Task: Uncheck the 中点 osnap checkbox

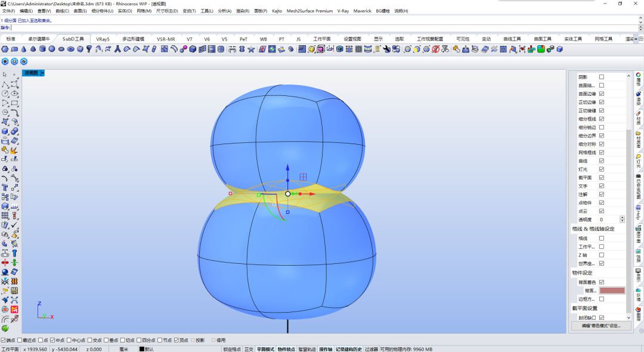Action: coord(52,340)
